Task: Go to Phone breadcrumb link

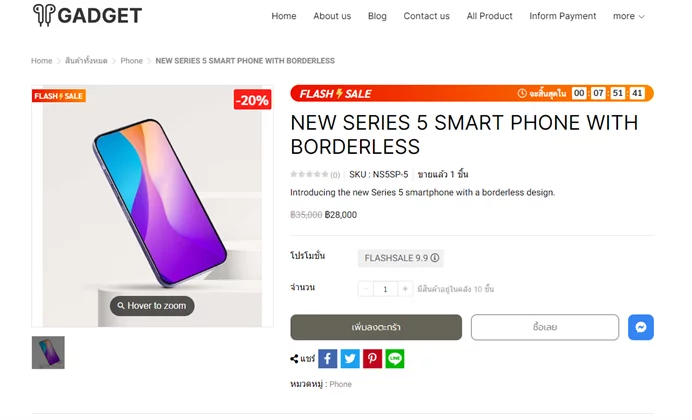Action: (132, 61)
